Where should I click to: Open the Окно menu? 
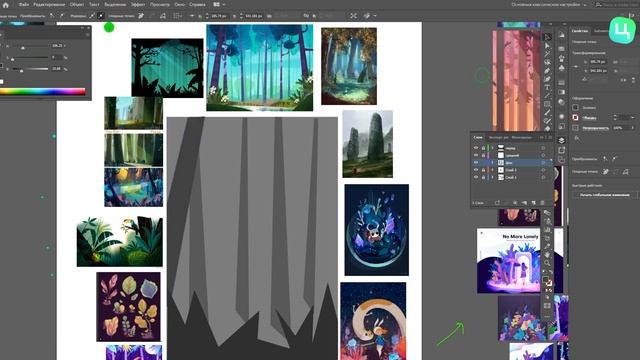(180, 4)
